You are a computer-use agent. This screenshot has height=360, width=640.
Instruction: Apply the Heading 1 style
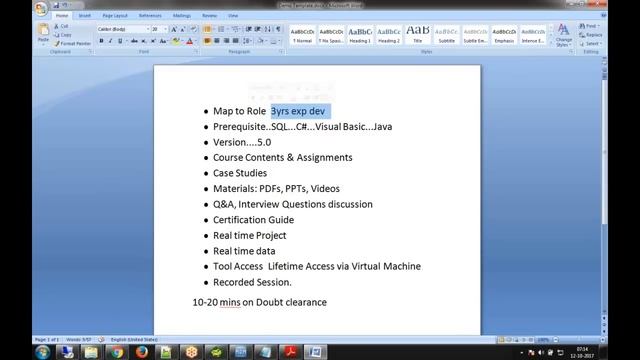[x=360, y=35]
